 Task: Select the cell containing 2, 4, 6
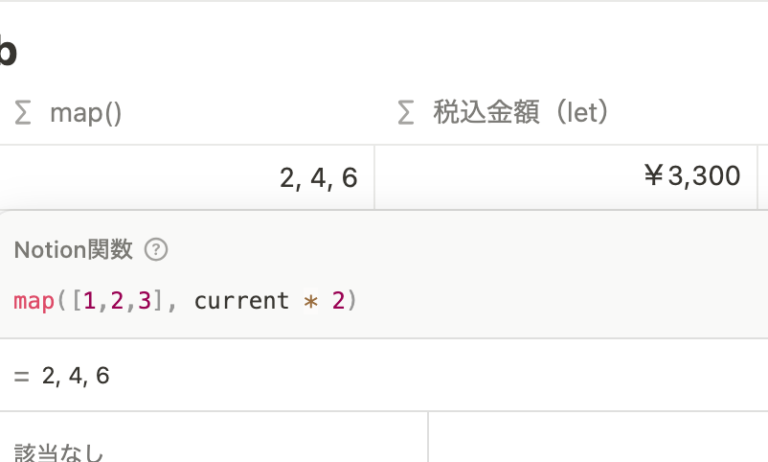(319, 178)
